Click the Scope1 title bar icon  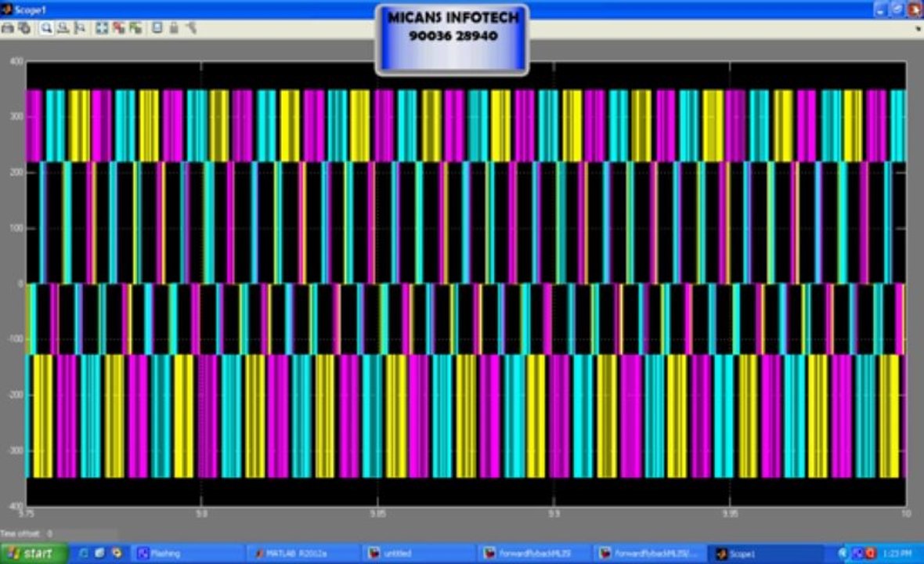7,9
